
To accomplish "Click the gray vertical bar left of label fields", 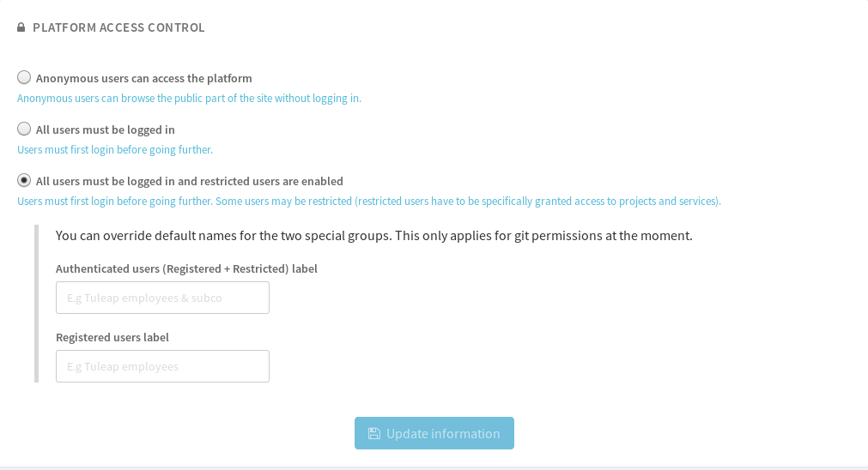I will (36, 304).
